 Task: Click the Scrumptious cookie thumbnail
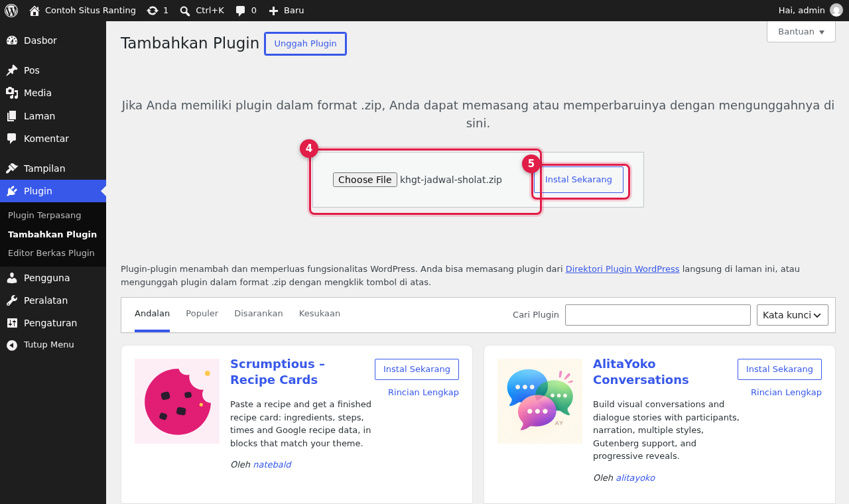[177, 401]
